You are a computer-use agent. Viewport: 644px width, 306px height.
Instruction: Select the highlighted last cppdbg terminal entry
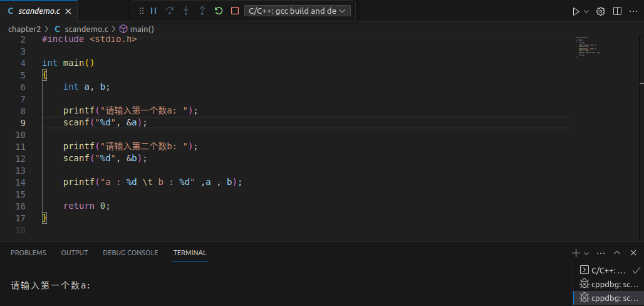click(x=608, y=297)
